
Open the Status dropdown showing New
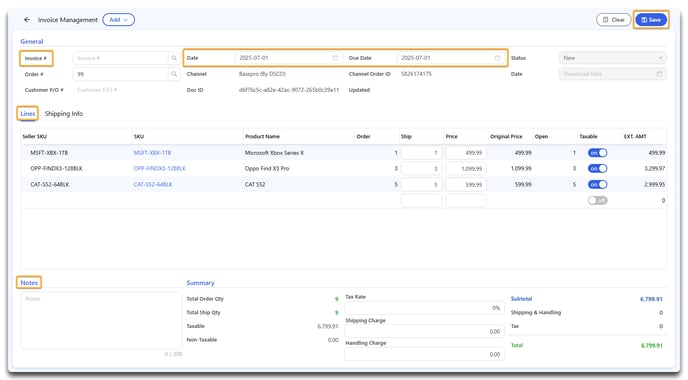(613, 58)
